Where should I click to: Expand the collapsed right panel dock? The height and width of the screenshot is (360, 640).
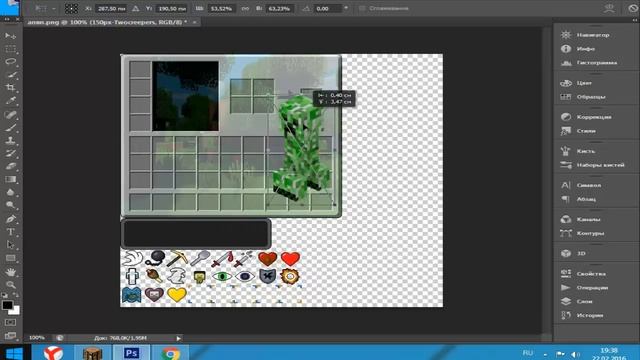point(635,20)
